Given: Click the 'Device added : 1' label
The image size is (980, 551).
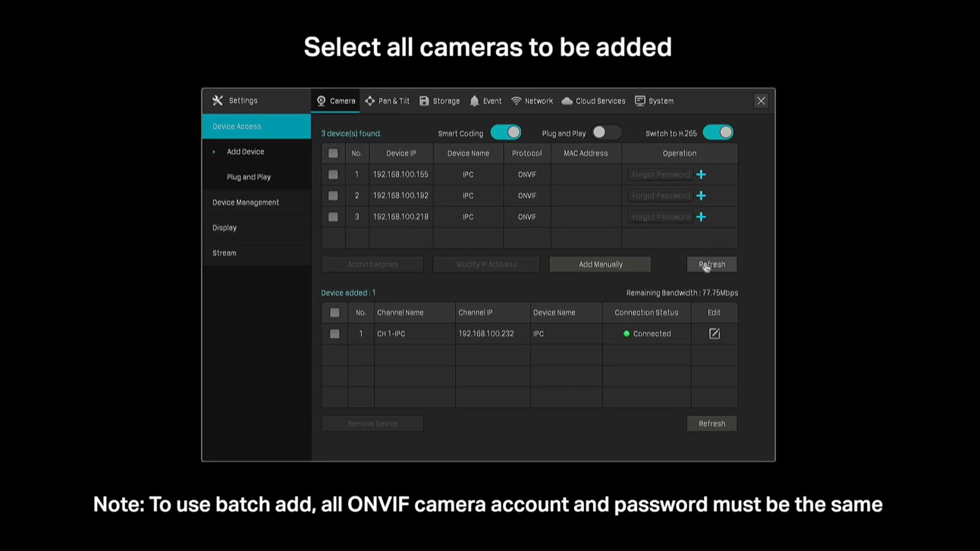Looking at the screenshot, I should click(x=348, y=293).
